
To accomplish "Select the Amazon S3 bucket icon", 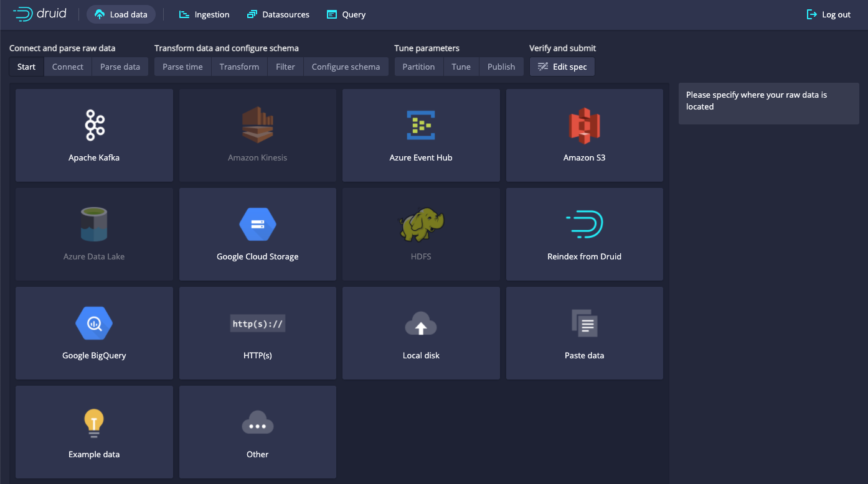I will [x=584, y=125].
